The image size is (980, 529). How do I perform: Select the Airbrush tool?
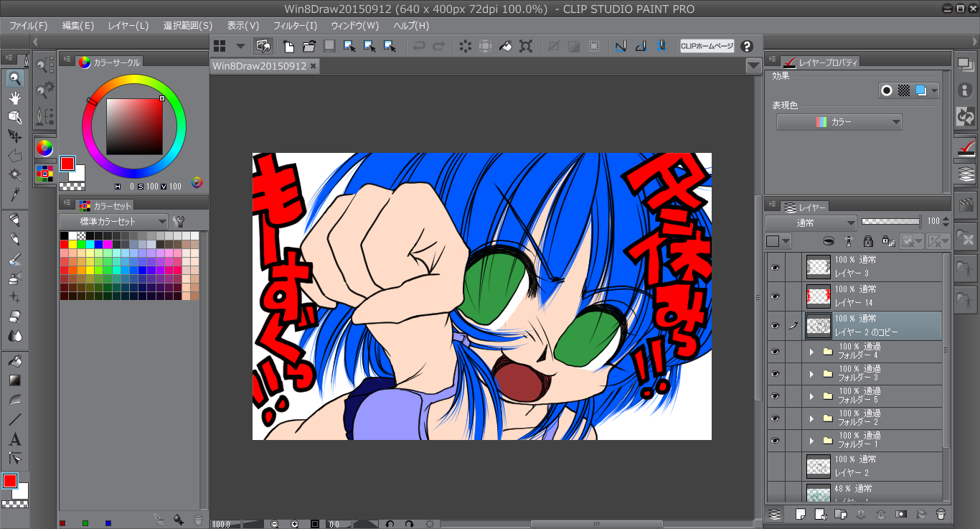coord(14,277)
